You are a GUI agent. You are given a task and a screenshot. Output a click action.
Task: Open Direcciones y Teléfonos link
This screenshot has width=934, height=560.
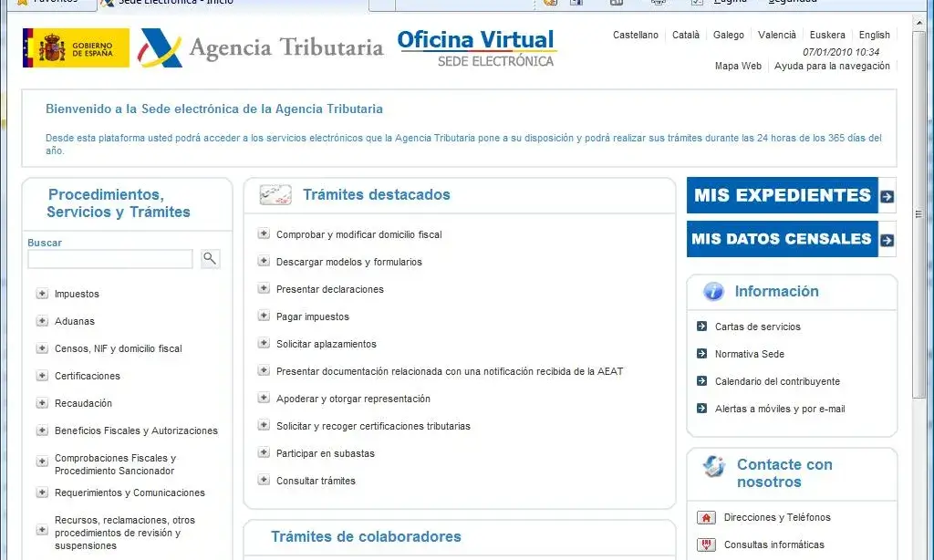[777, 517]
